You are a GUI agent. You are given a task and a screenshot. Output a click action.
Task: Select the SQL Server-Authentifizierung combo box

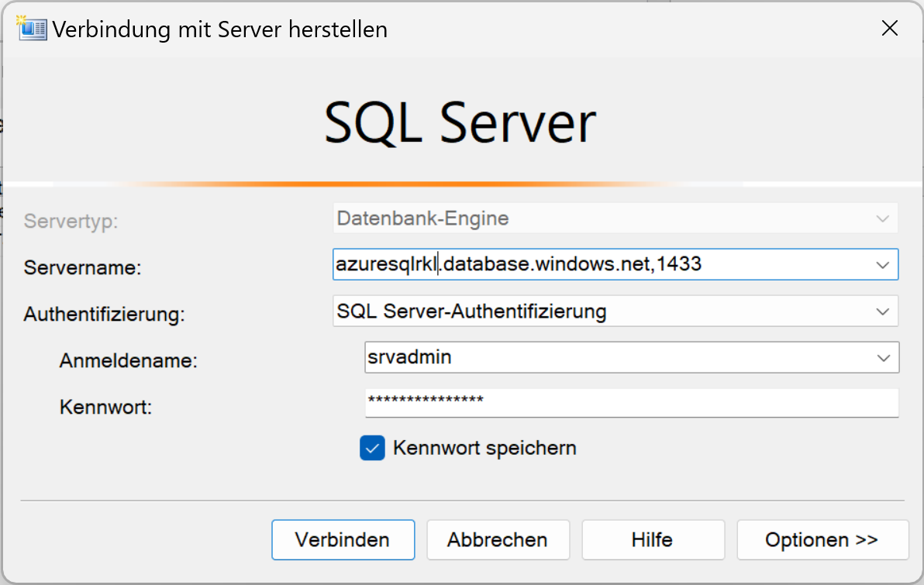coord(615,311)
